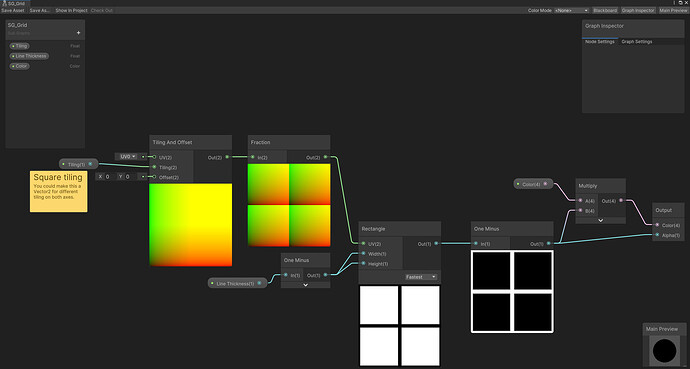Select the Node Settings tab
The image size is (690, 369).
point(600,41)
